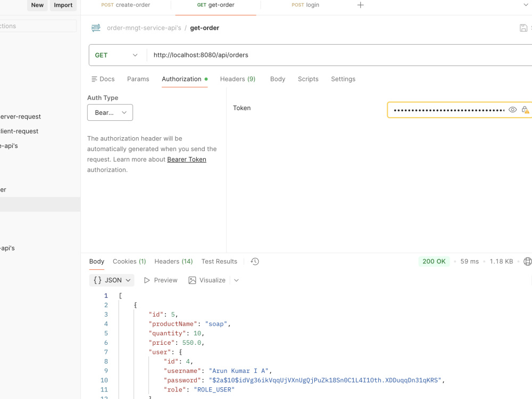Click the token lock warning icon
The height and width of the screenshot is (399, 532).
pos(525,110)
